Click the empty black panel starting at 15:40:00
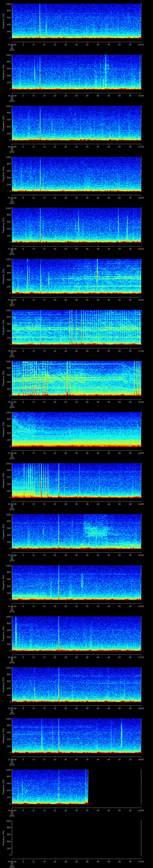Viewport: 153px width, 868px height. click(76, 837)
